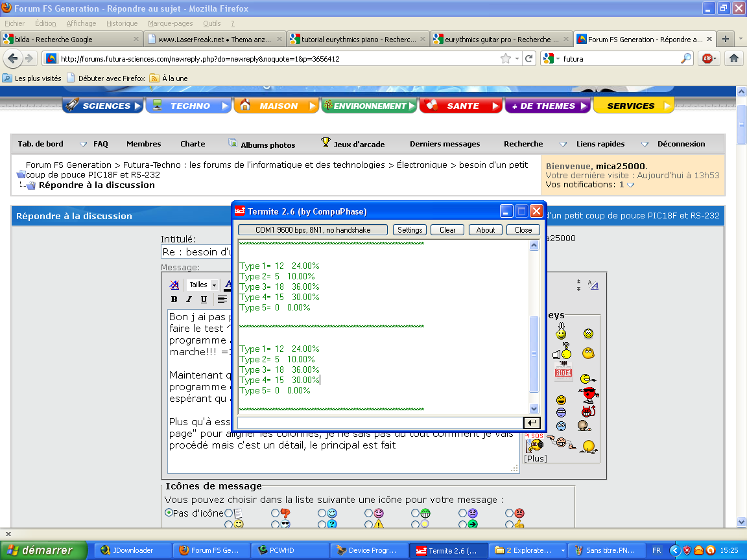Image resolution: width=747 pixels, height=560 pixels.
Task: Open a new tab with plus button
Action: pos(725,39)
